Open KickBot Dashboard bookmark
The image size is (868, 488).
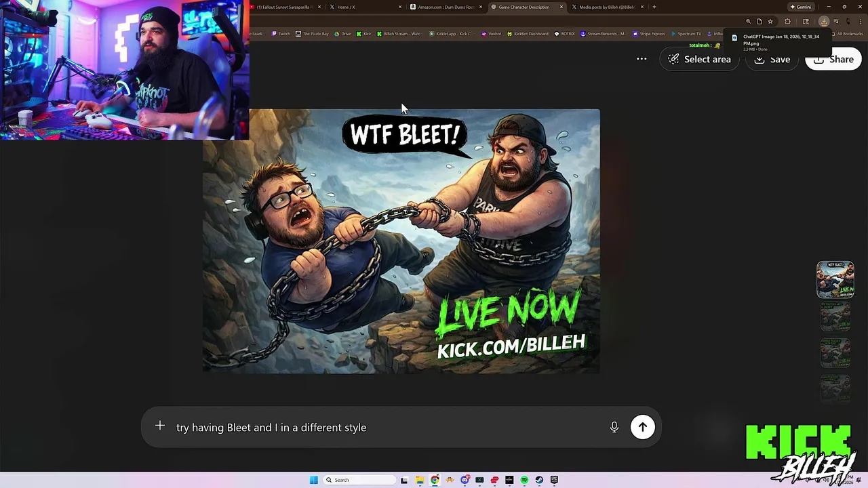(528, 34)
